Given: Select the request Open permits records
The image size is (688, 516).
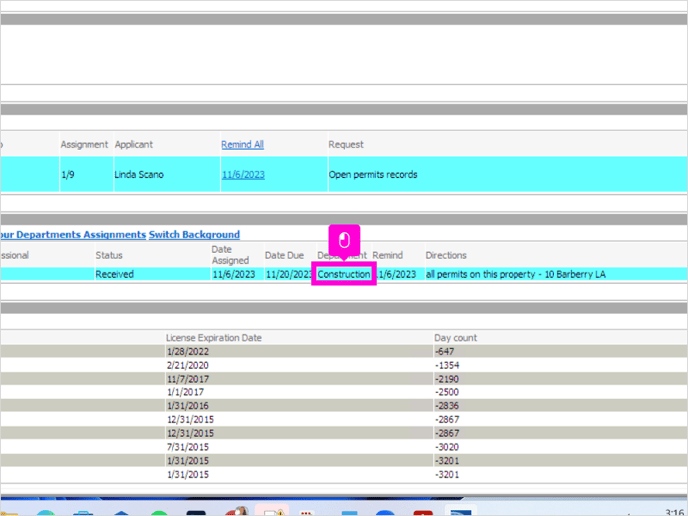Looking at the screenshot, I should [x=373, y=175].
